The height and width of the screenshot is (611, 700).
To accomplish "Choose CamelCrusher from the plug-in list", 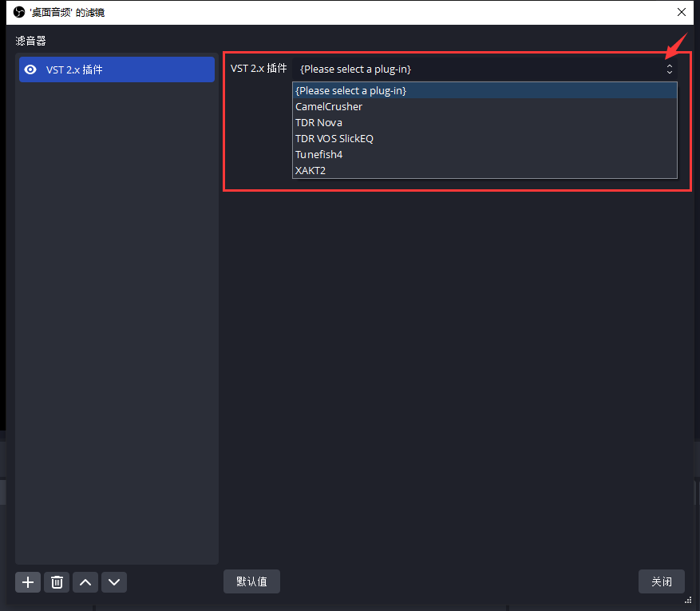I will [x=484, y=106].
